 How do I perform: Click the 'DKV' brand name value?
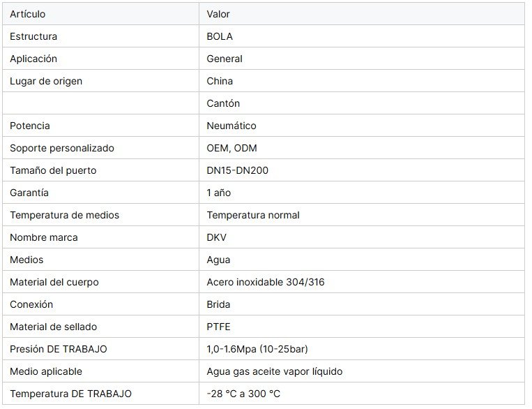point(217,237)
